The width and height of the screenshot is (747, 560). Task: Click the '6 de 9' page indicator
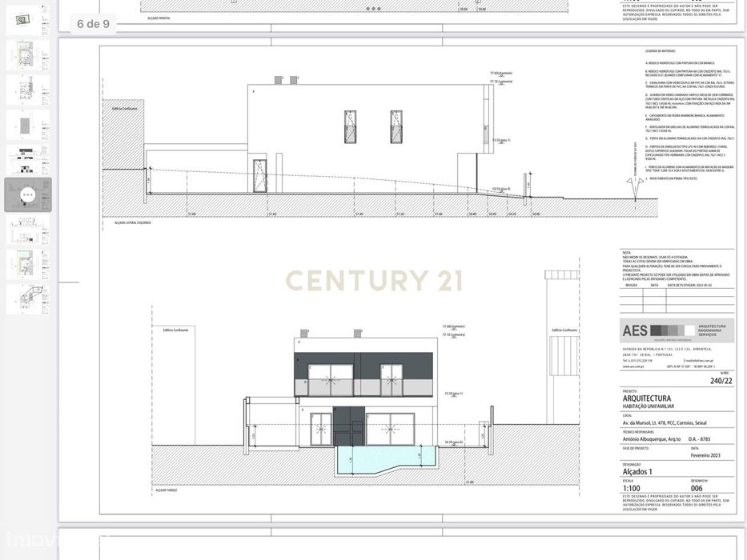tap(94, 24)
